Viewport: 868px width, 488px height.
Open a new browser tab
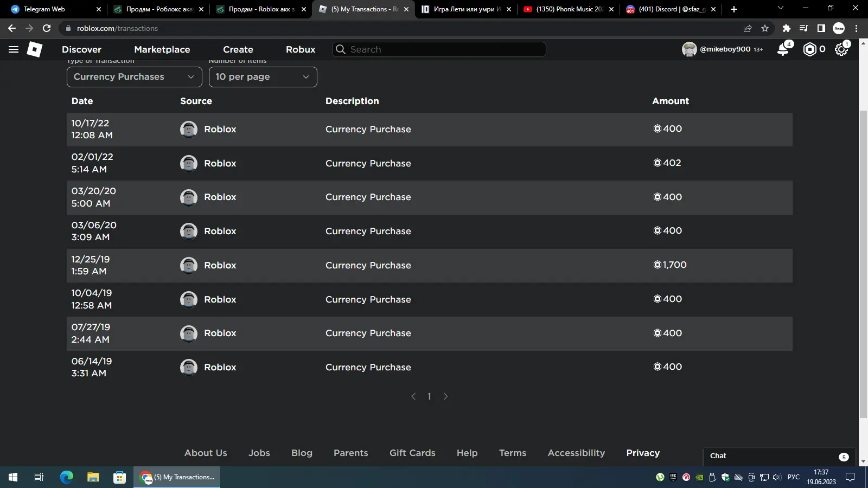[733, 9]
